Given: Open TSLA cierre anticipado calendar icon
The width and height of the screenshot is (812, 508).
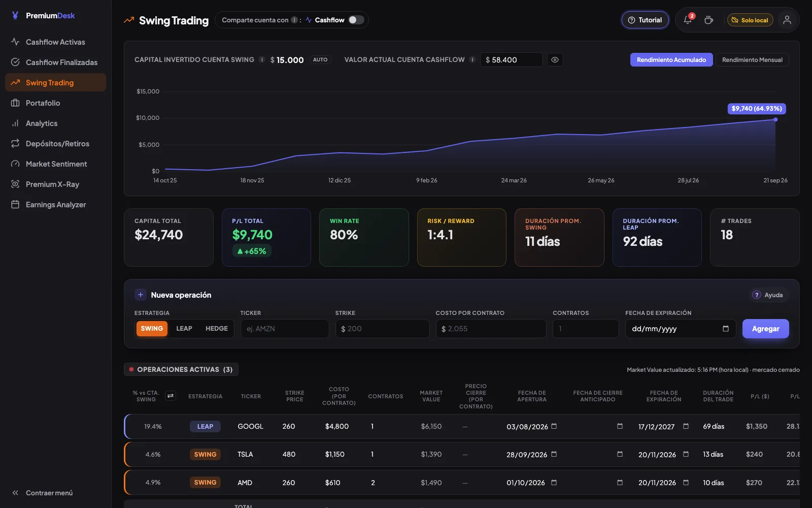Looking at the screenshot, I should [620, 454].
